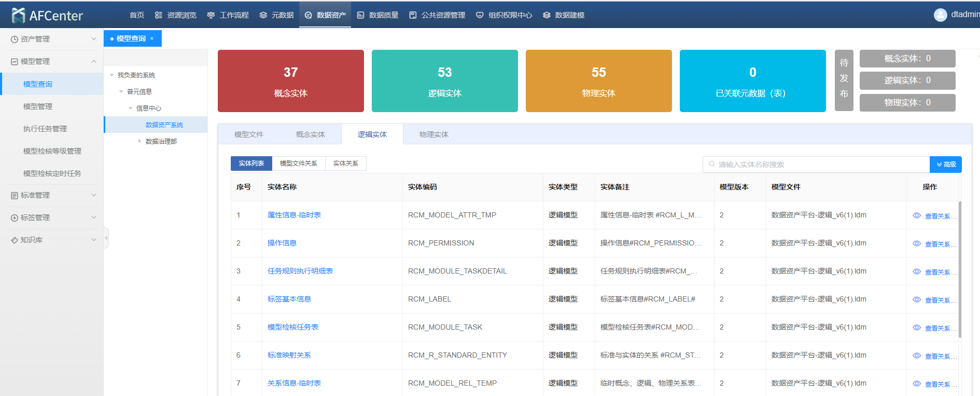Screen dimensions: 980x396
Task: Click the 元数据 layers icon
Action: [263, 15]
